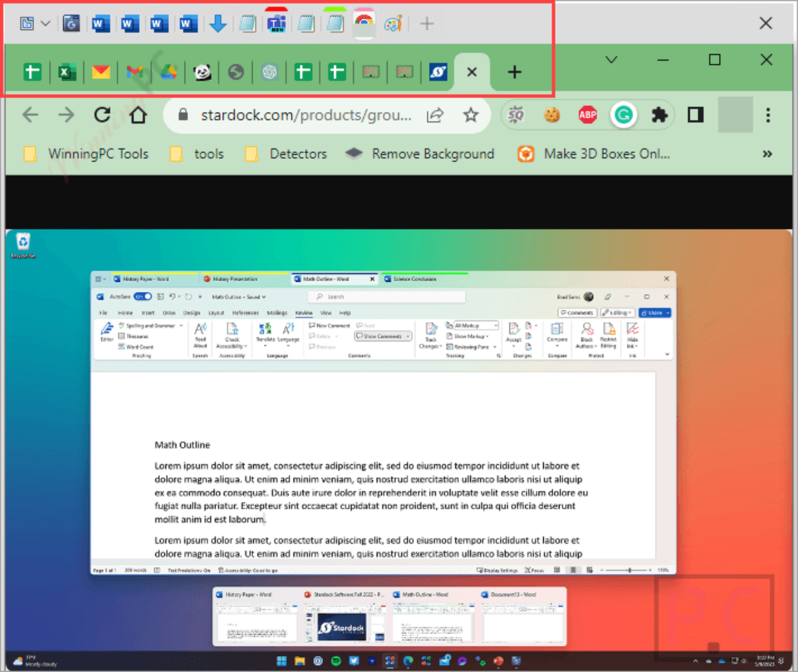Switch to the rightmost Word tab in Groupy bar
This screenshot has width=798, height=672.
click(x=188, y=24)
